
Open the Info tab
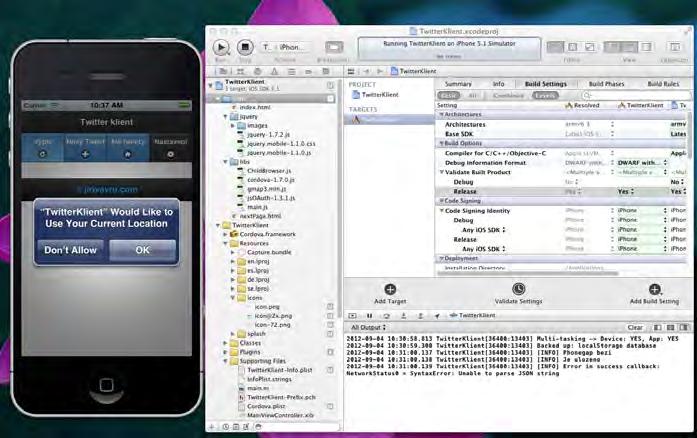(498, 84)
